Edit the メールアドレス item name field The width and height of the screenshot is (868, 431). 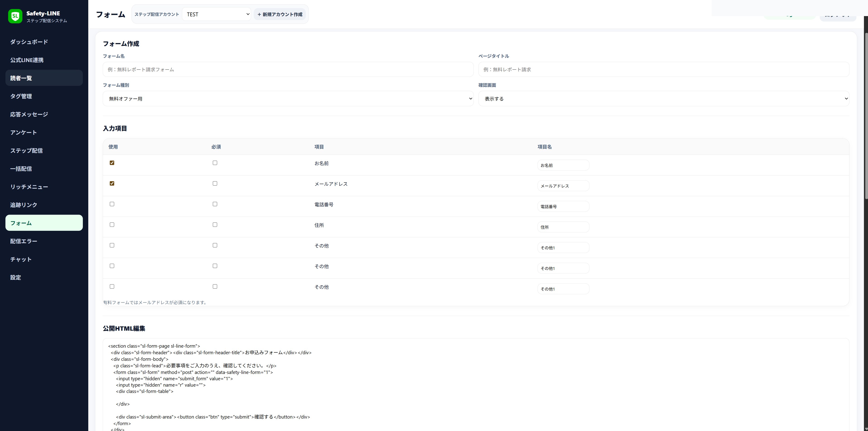[x=563, y=186]
